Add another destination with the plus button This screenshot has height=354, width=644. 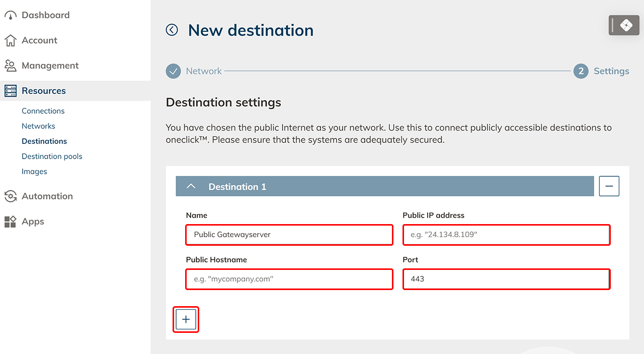click(186, 319)
